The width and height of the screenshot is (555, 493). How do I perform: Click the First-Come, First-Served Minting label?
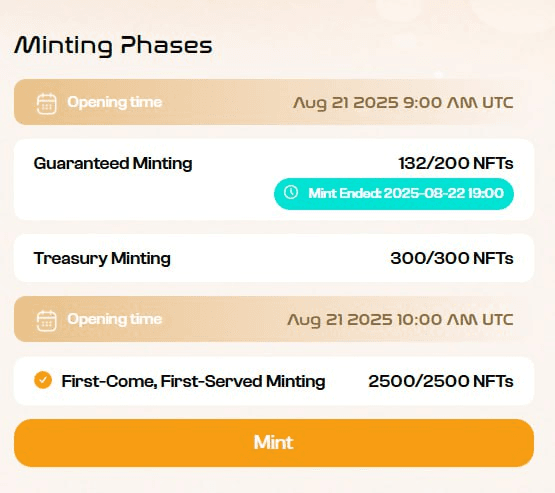pos(193,382)
